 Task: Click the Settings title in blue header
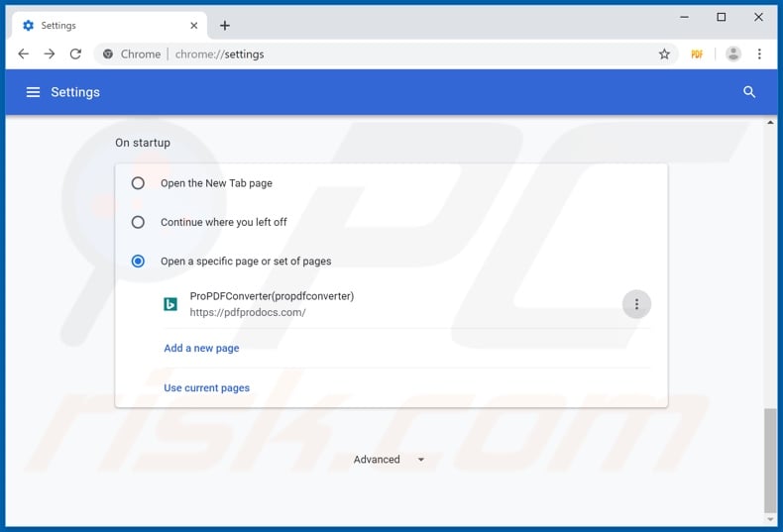coord(75,92)
